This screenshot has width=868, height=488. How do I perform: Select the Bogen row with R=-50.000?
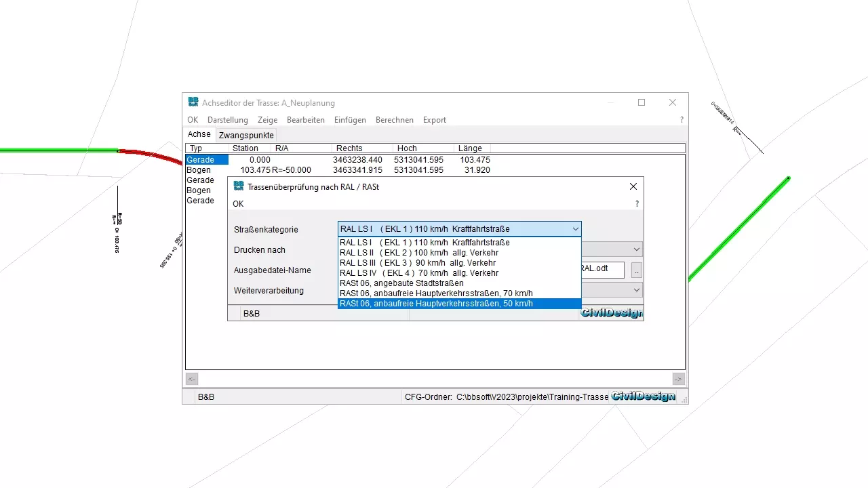tap(435, 170)
